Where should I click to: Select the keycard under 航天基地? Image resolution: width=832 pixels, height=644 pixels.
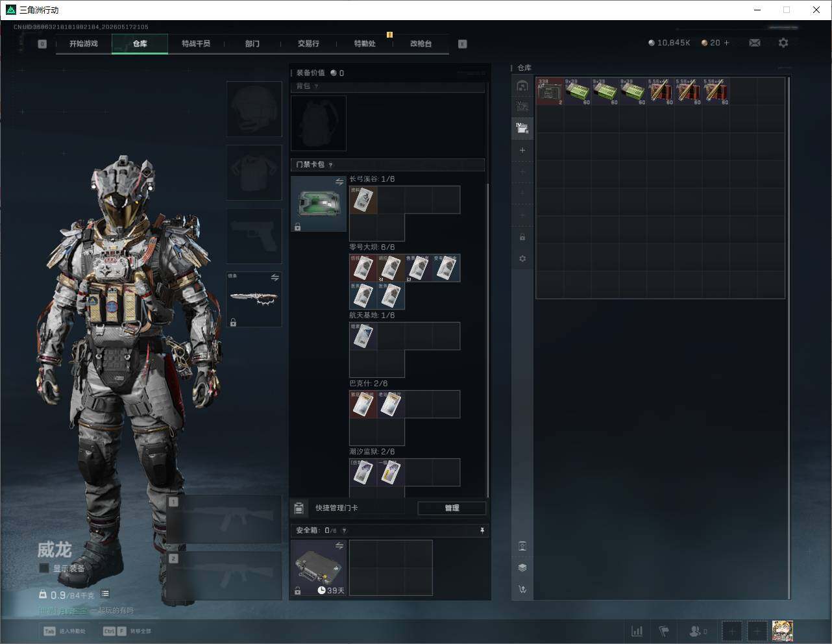click(363, 336)
